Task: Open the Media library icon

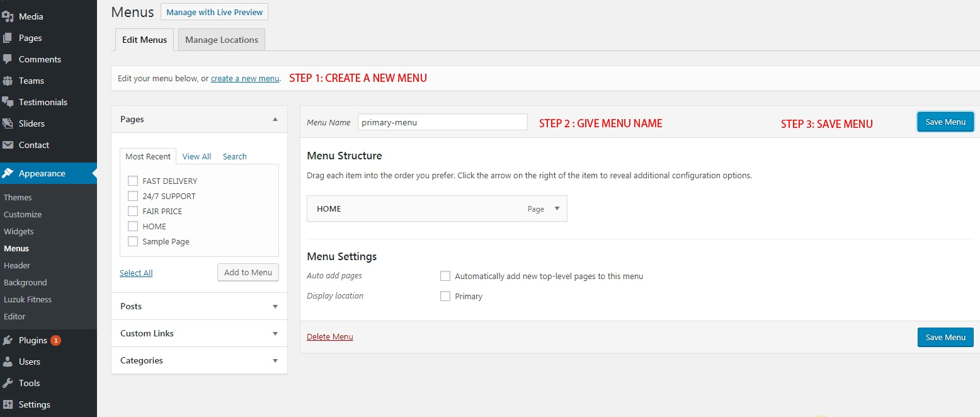Action: click(9, 16)
